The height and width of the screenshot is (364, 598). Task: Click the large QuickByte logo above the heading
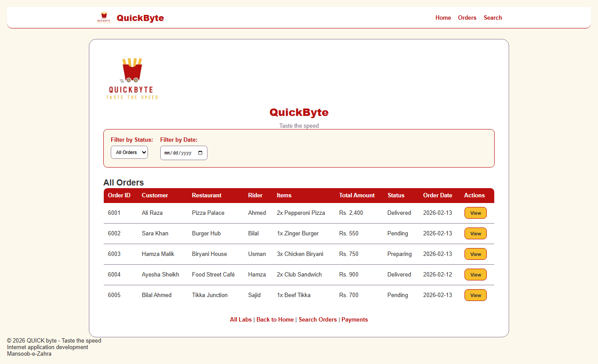tap(131, 77)
